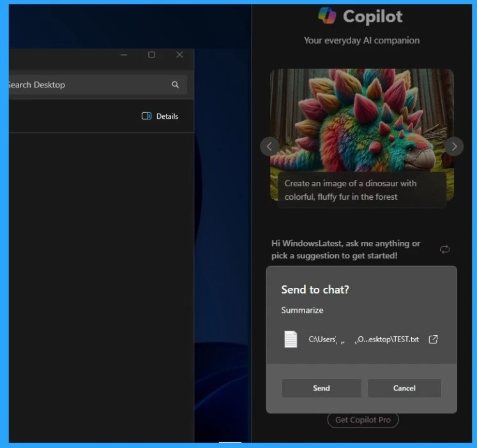The height and width of the screenshot is (448, 477).
Task: Show next suggestion with right arrow
Action: (x=454, y=147)
